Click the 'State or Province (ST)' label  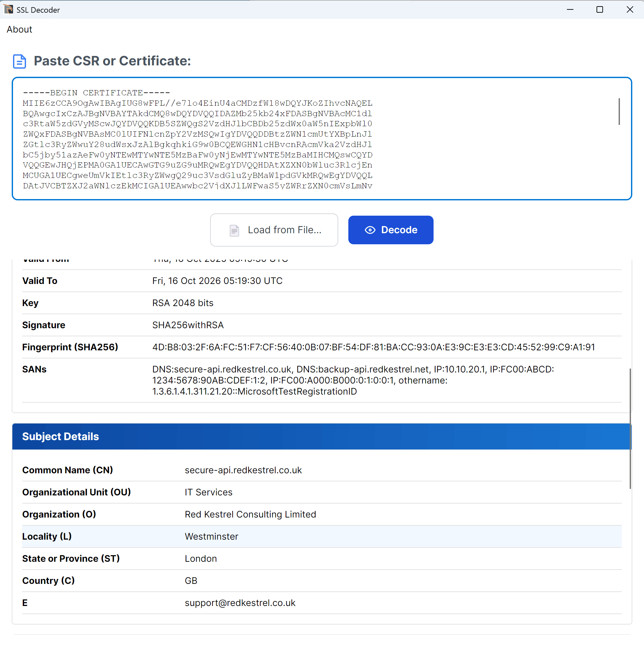pos(71,559)
